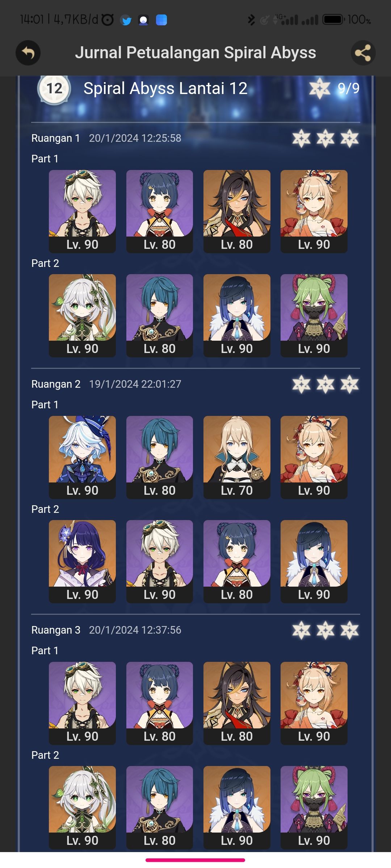The image size is (391, 868).
Task: Tap the alarm clock status icon
Action: click(108, 20)
